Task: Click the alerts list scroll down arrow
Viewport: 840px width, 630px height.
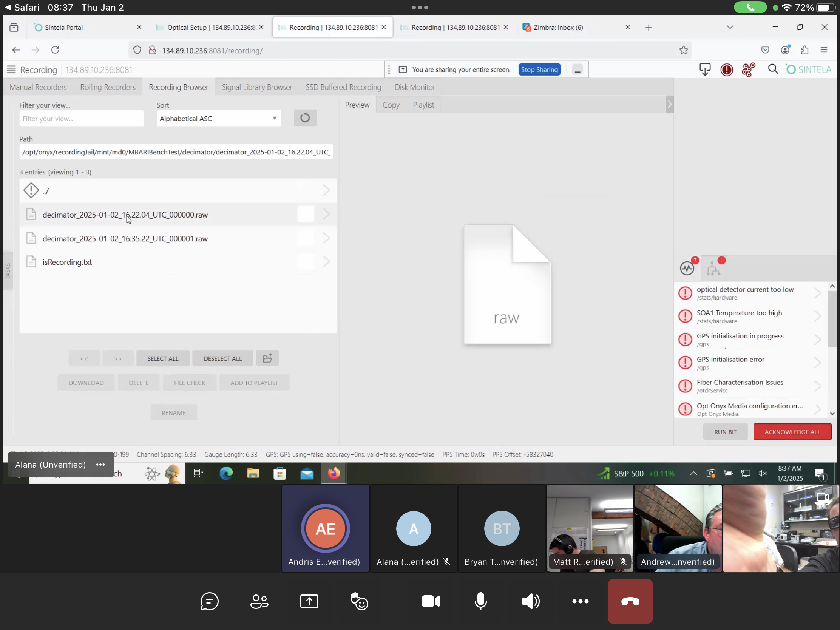Action: (x=832, y=413)
